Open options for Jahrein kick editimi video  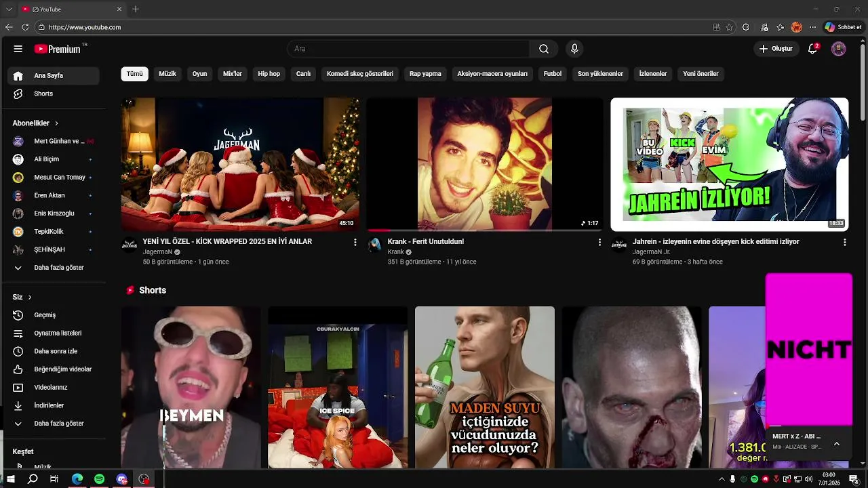tap(844, 242)
